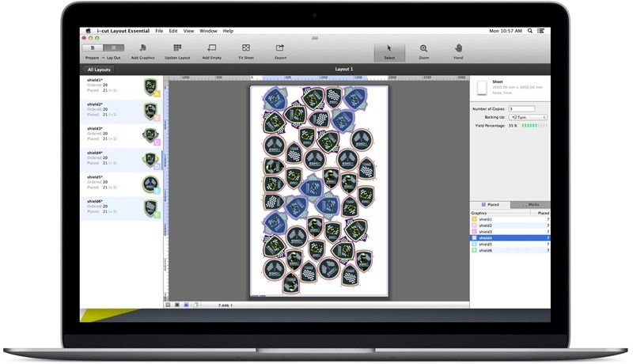Screen dimensions: 633x364
Task: Click the shield4* name in left list
Action: pyautogui.click(x=95, y=153)
